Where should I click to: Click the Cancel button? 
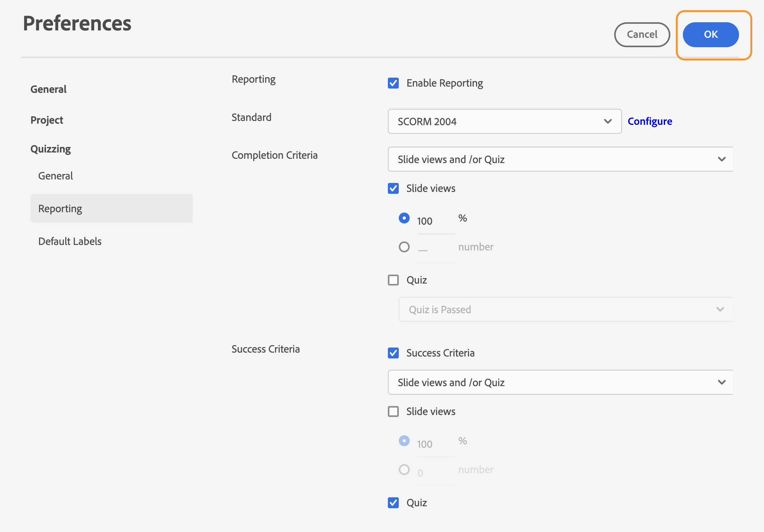(641, 35)
